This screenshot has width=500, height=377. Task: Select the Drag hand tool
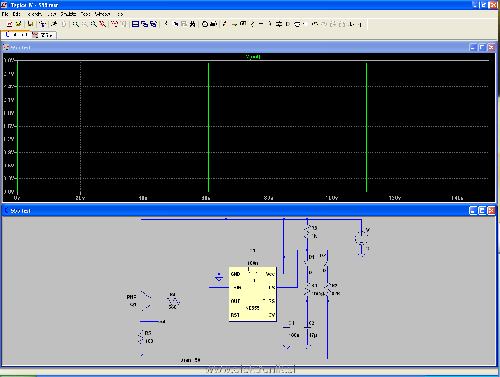(x=306, y=24)
